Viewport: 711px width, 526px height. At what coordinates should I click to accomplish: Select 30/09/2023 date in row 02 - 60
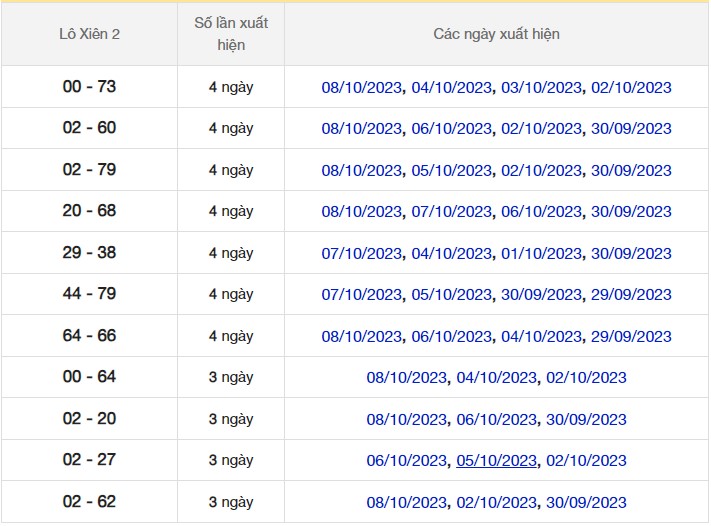631,129
